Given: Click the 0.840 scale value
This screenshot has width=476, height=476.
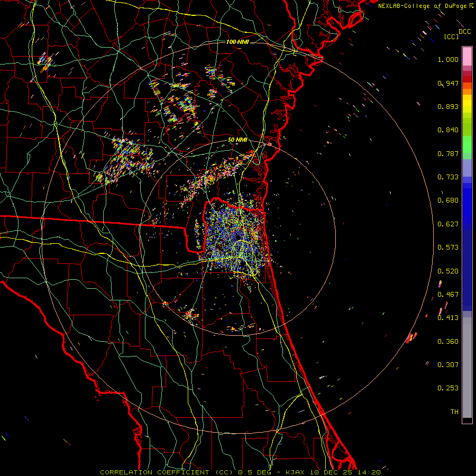Looking at the screenshot, I should [x=448, y=130].
